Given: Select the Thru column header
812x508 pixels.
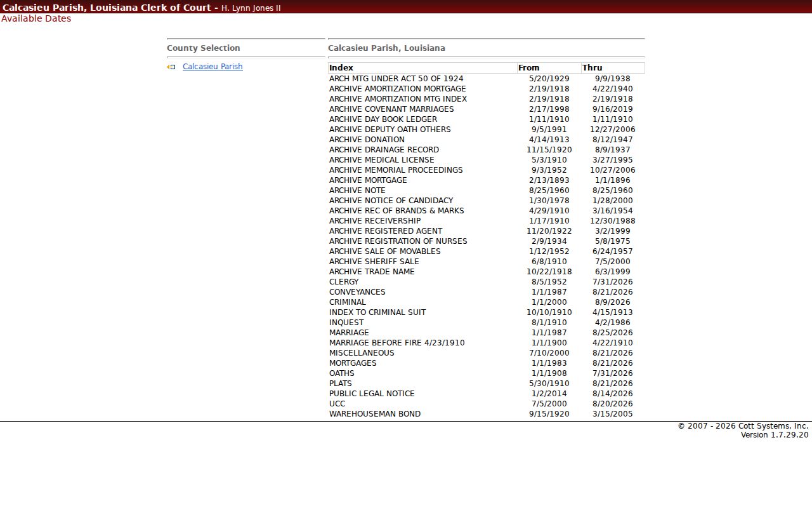Looking at the screenshot, I should 613,68.
